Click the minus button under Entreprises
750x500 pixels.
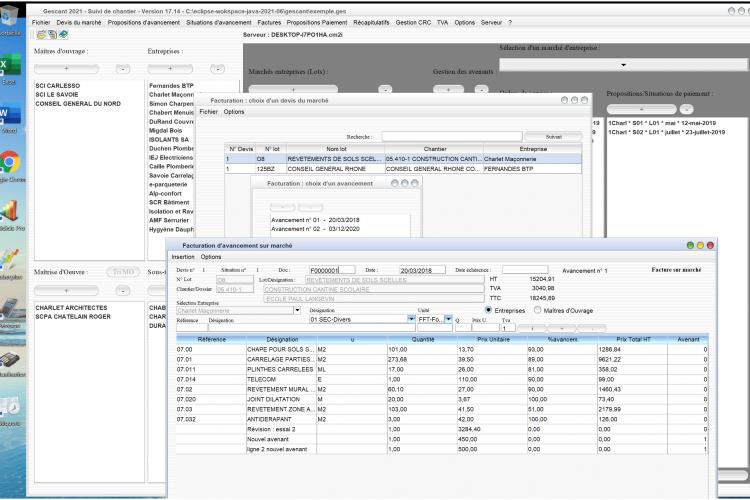pyautogui.click(x=218, y=69)
